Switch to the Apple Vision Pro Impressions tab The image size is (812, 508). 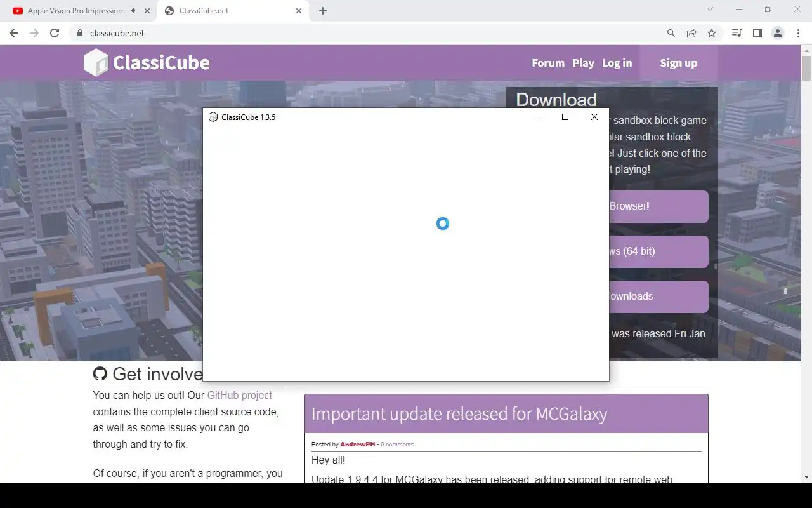point(76,11)
